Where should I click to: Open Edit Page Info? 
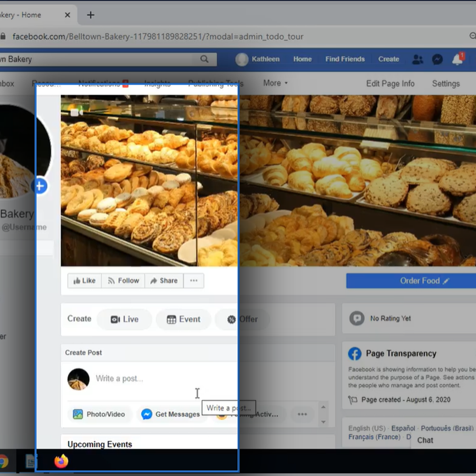tap(390, 84)
